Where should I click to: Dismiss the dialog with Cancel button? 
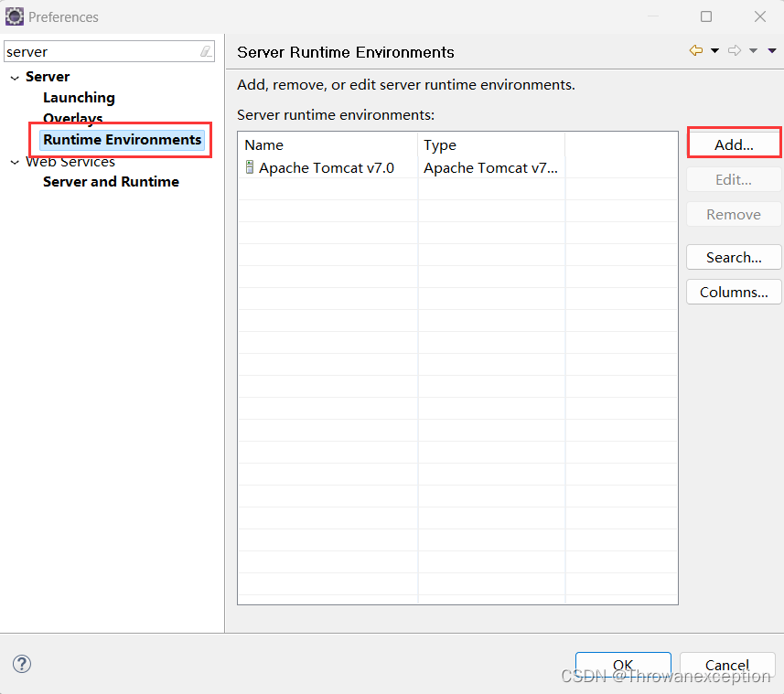point(727,665)
